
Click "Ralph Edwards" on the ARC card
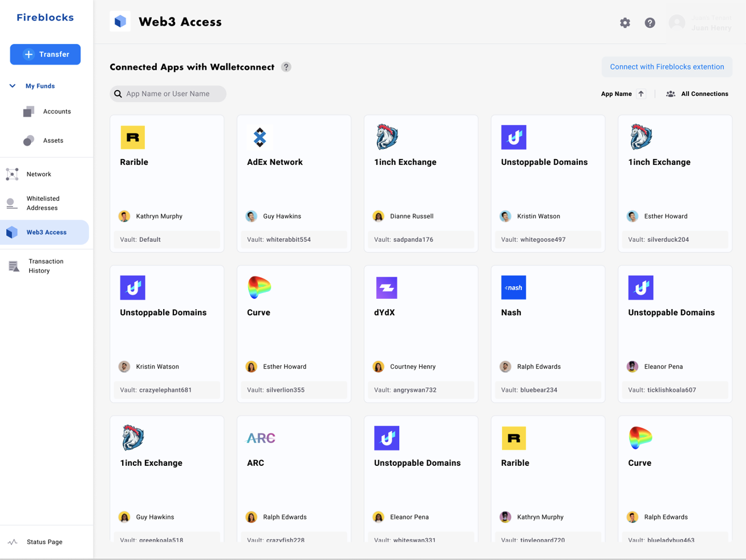tap(285, 517)
